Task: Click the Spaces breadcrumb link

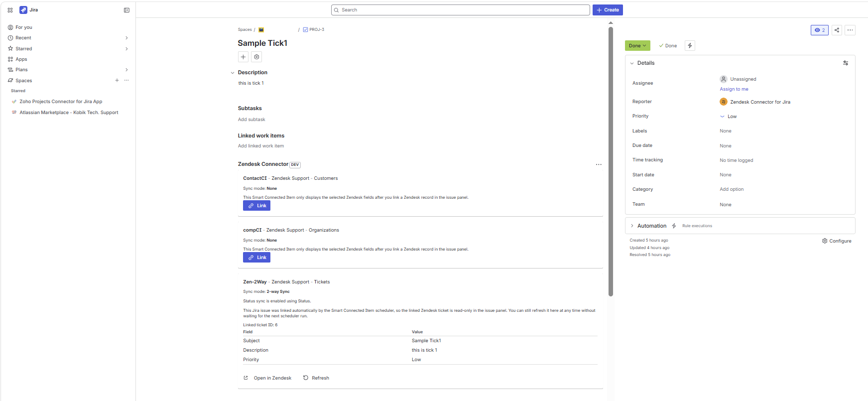Action: [245, 30]
